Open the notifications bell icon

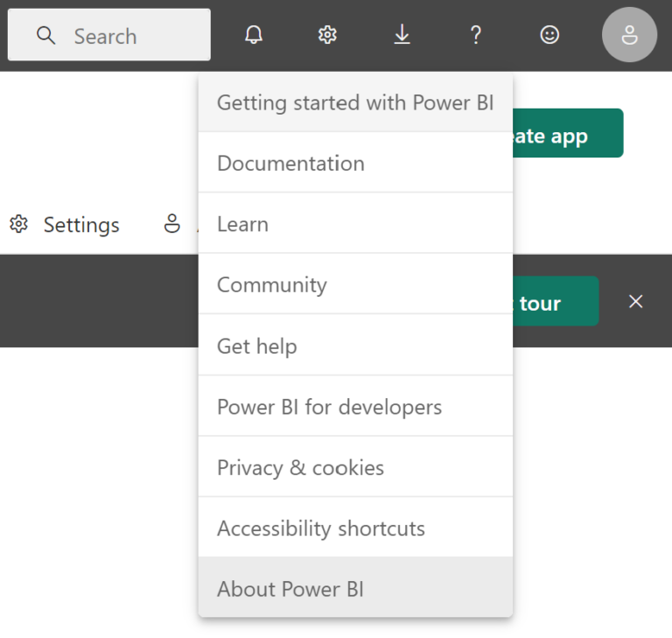(x=254, y=35)
